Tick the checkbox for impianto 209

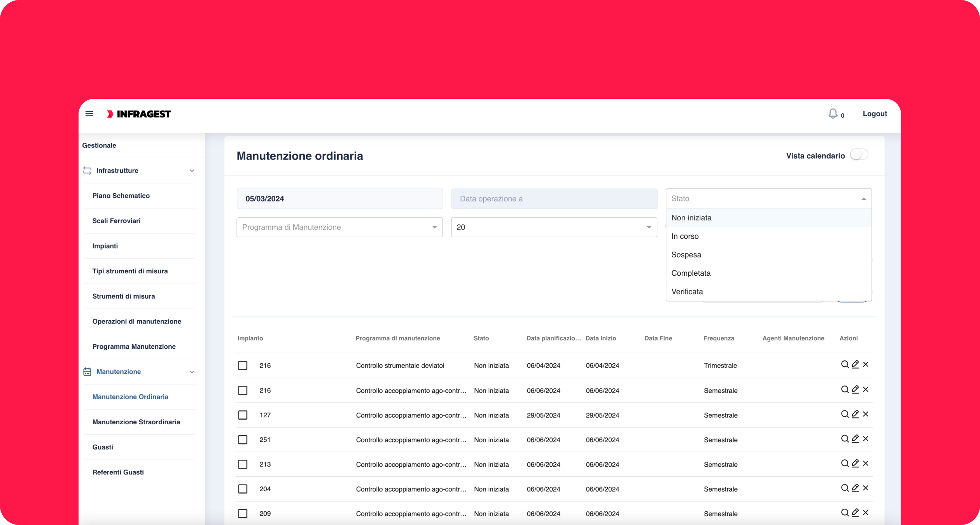click(x=243, y=514)
